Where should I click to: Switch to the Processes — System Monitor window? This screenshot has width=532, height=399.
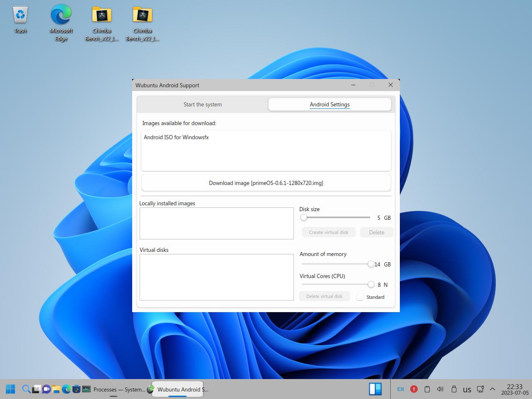click(113, 389)
